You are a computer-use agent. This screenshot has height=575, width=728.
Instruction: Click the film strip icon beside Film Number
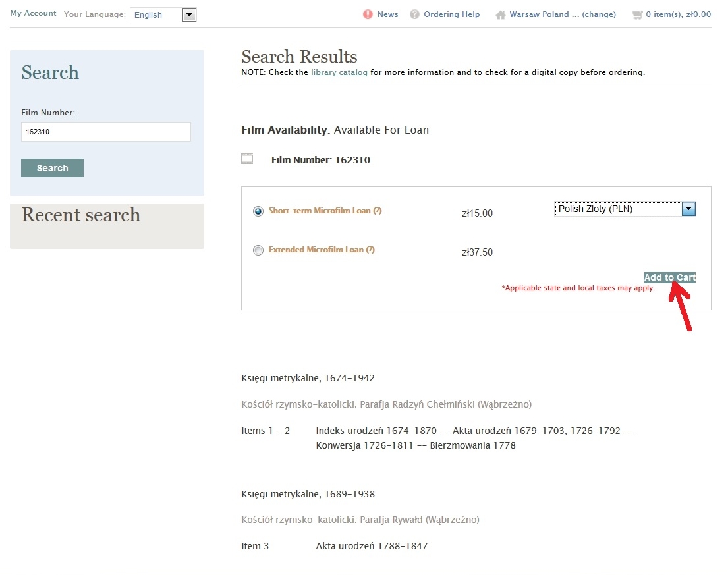[247, 159]
